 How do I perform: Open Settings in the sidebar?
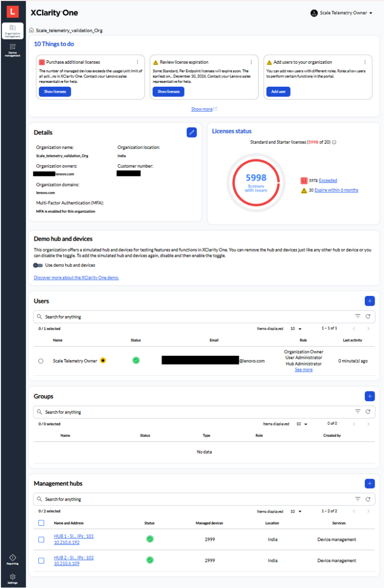[13, 579]
